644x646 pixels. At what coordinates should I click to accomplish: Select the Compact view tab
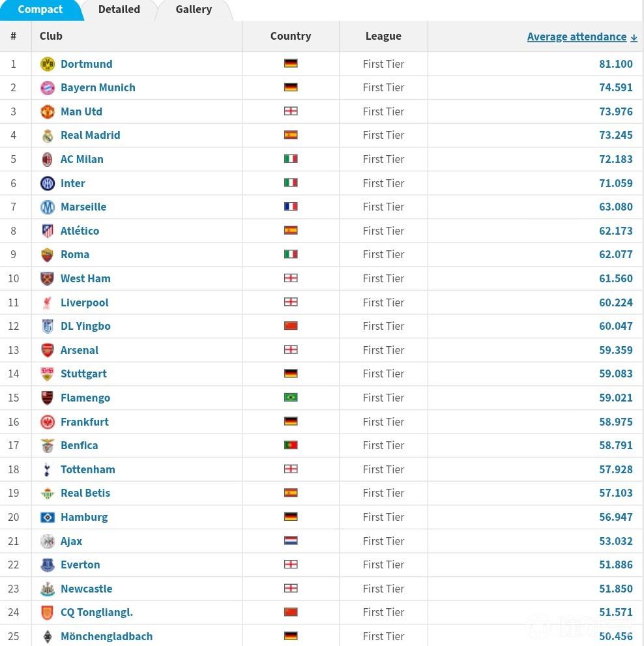pos(40,10)
